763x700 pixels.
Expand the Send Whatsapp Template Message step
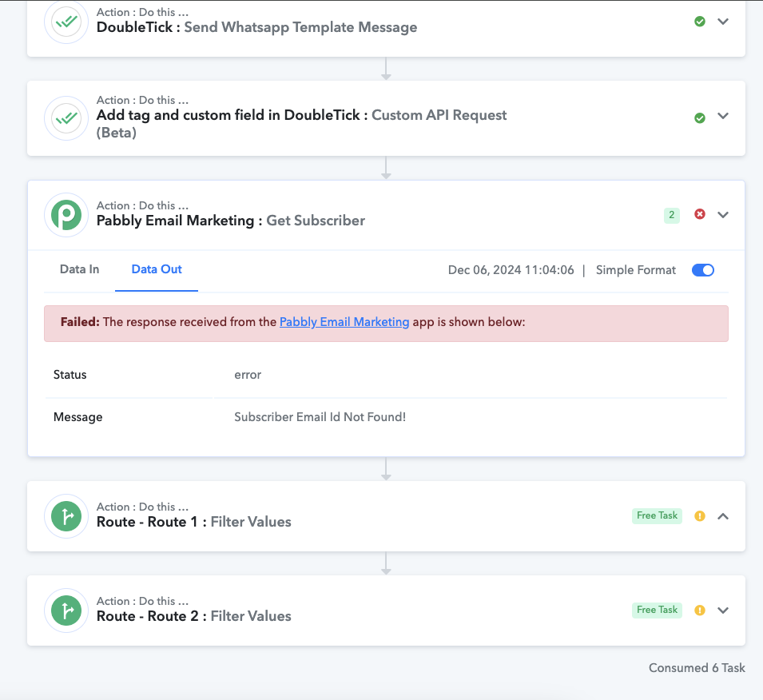click(723, 22)
